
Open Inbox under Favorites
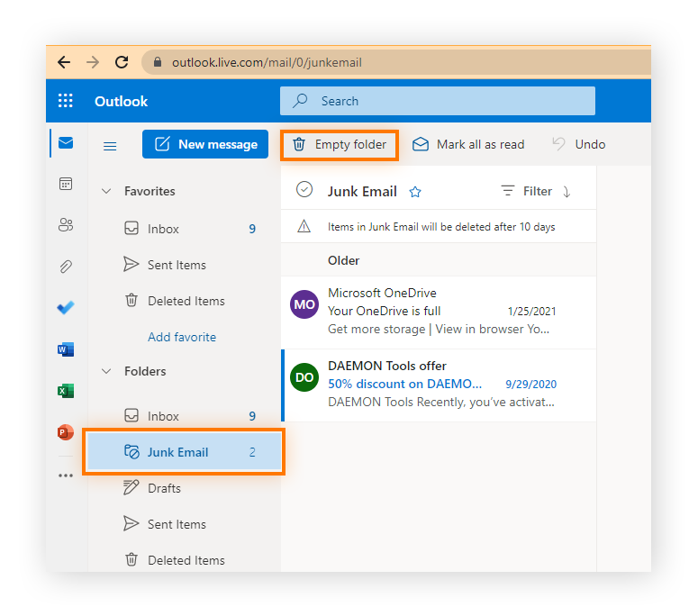pos(185,229)
